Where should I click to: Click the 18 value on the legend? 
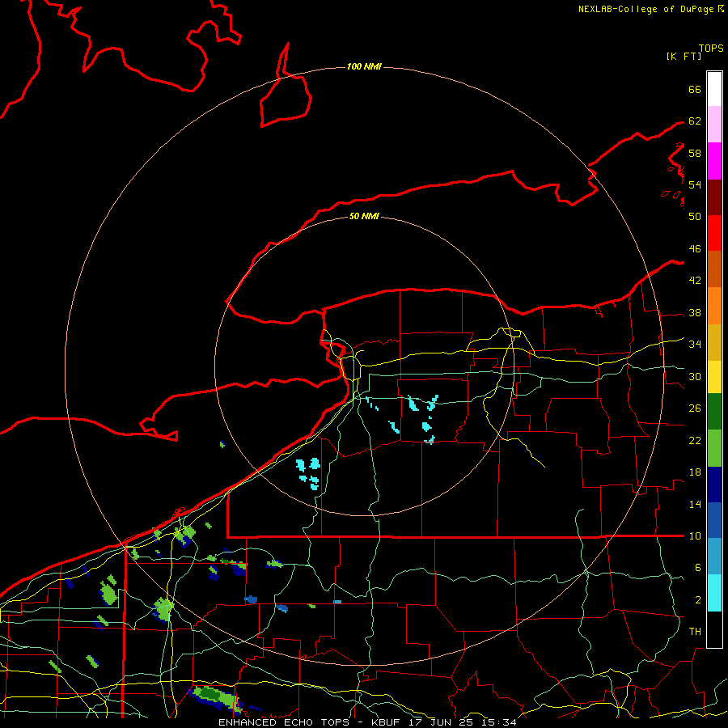695,472
